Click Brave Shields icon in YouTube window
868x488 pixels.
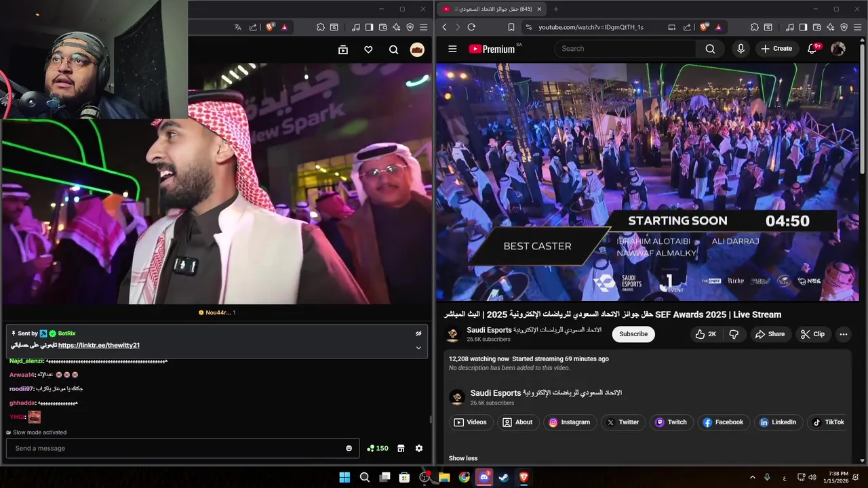(x=704, y=27)
